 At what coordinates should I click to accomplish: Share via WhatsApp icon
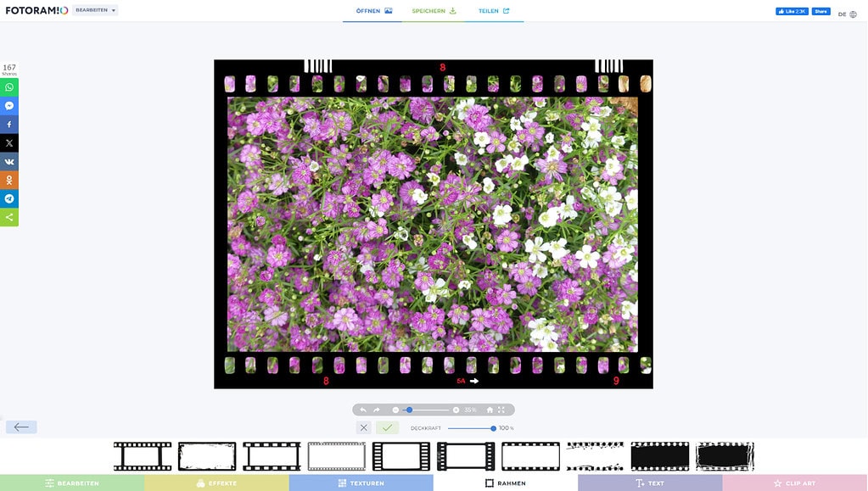click(x=9, y=87)
